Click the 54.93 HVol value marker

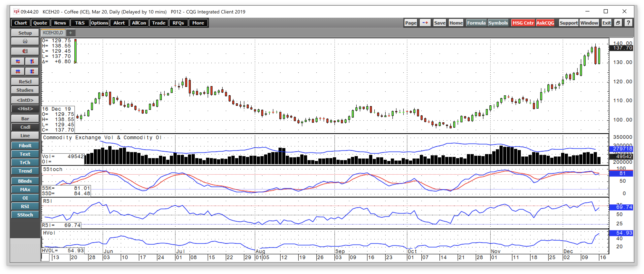[x=621, y=233]
